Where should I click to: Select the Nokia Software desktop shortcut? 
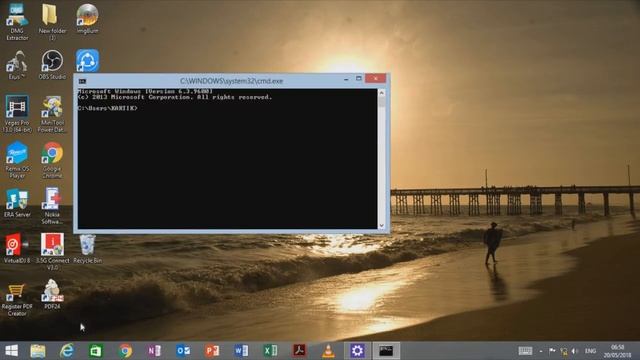pyautogui.click(x=52, y=206)
